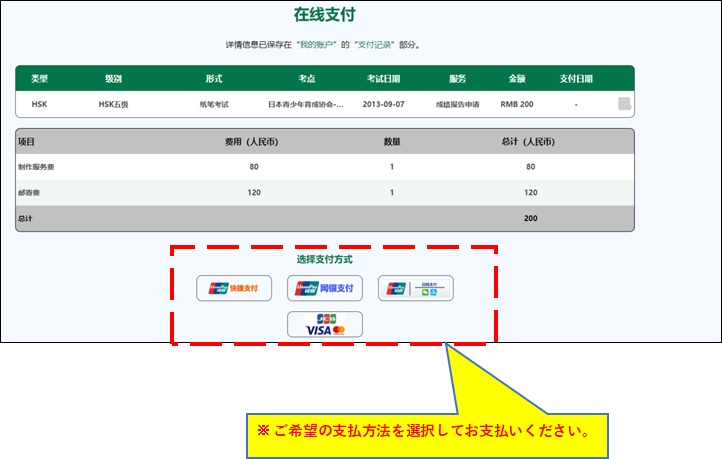722x459 pixels.
Task: Choose UnionPay 快捷支付 quick payment
Action: [x=234, y=289]
